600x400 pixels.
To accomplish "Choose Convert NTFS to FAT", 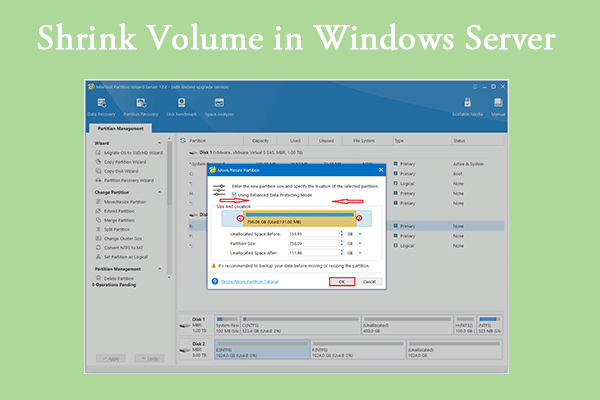I will 119,248.
